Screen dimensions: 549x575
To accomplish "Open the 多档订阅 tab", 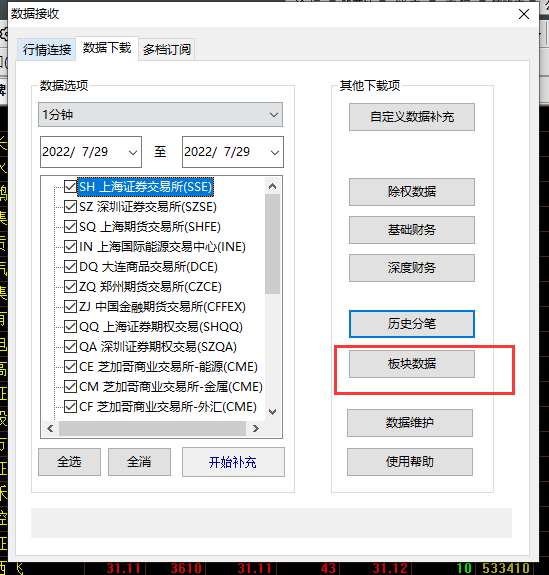I will click(166, 49).
